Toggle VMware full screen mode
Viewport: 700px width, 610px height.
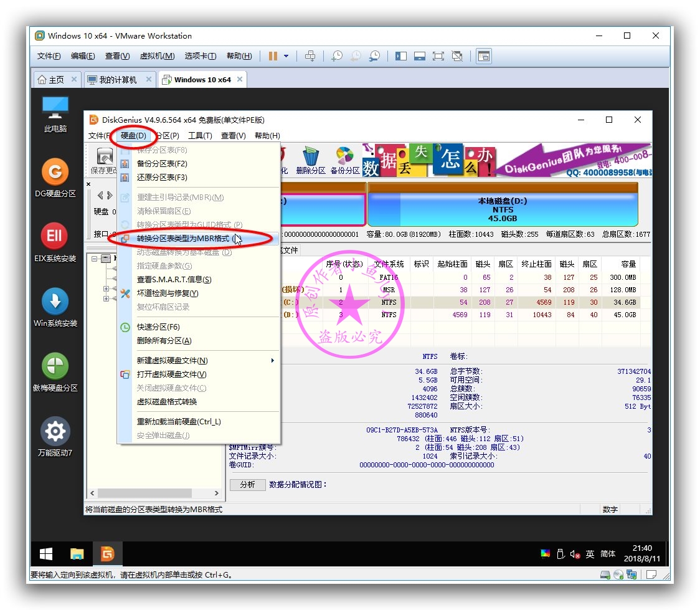point(440,55)
